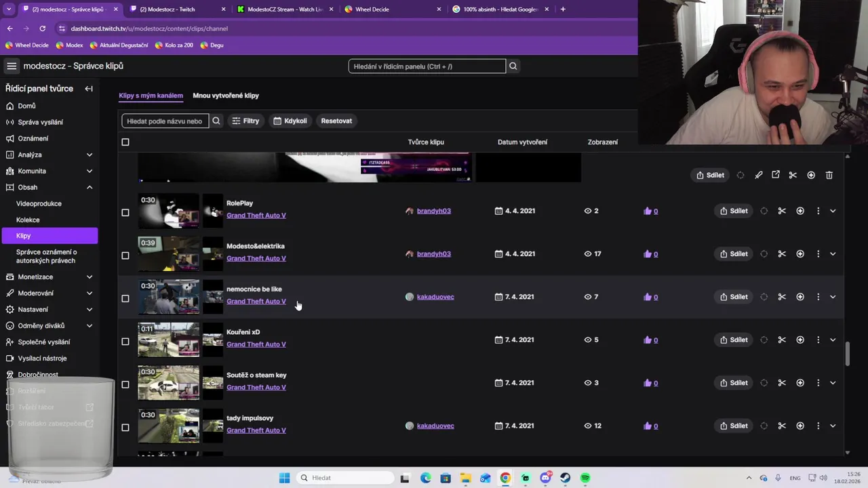
Task: Open three-dot menu for nemocnice be like clip
Action: [818, 297]
